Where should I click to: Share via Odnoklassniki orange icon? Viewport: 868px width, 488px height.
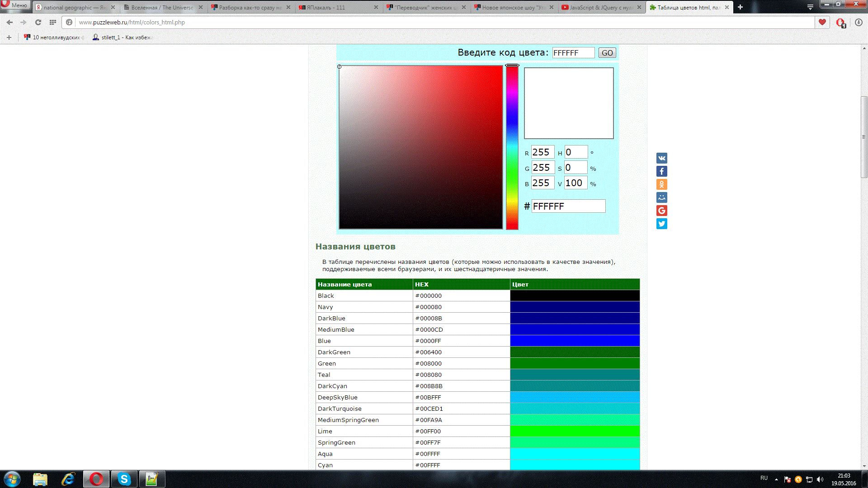[x=661, y=184]
